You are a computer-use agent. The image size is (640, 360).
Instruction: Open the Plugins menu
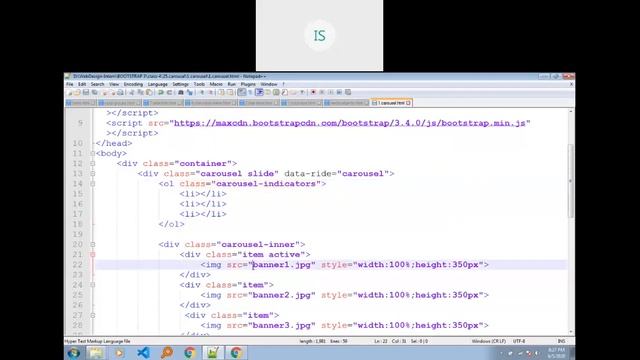click(248, 84)
